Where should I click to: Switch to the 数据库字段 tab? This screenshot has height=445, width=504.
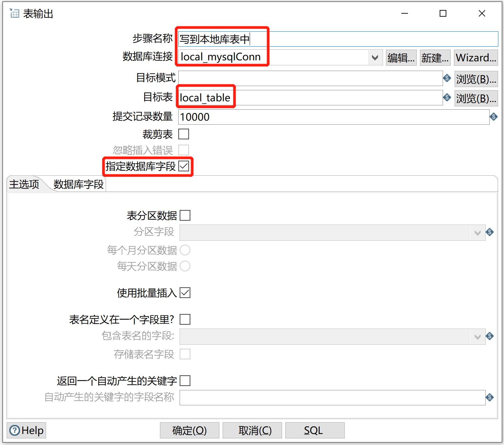[78, 184]
